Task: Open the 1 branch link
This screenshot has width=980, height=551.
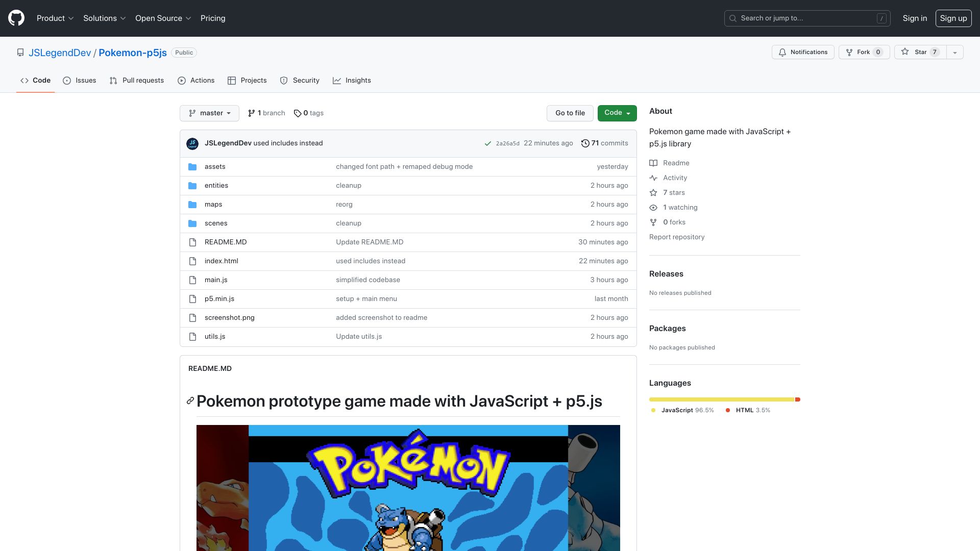Action: click(266, 113)
